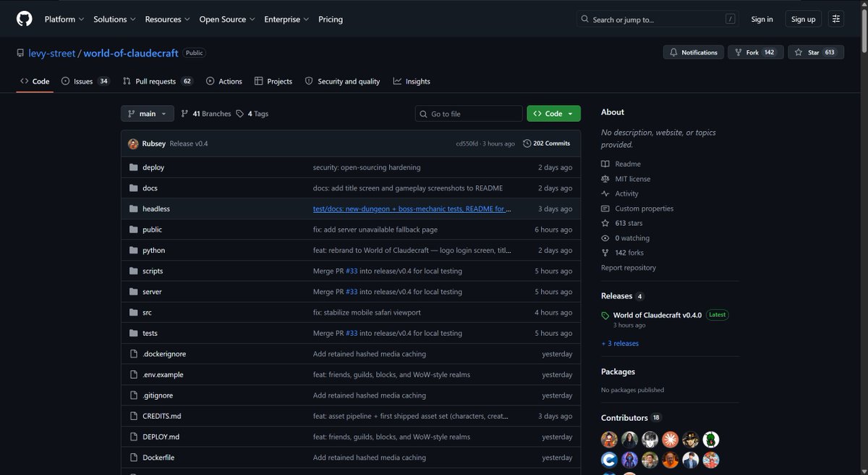The height and width of the screenshot is (475, 868).
Task: Open the cd550fd commit hash link
Action: pyautogui.click(x=467, y=144)
